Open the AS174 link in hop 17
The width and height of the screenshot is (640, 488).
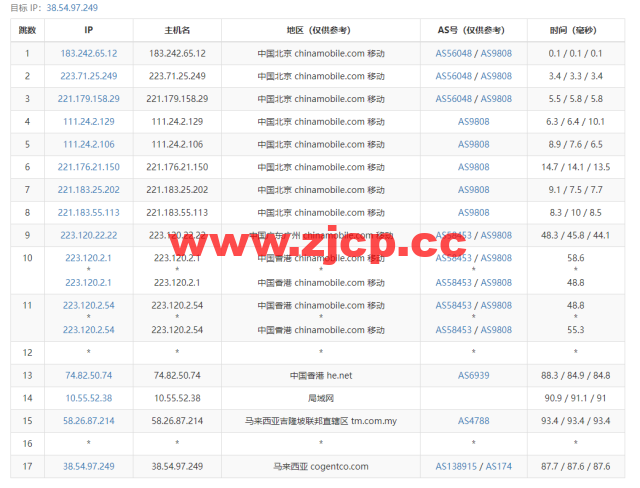tap(499, 466)
